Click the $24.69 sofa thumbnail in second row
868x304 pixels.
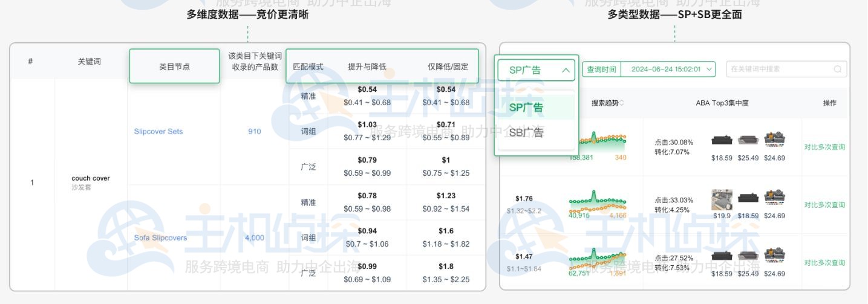tap(774, 197)
